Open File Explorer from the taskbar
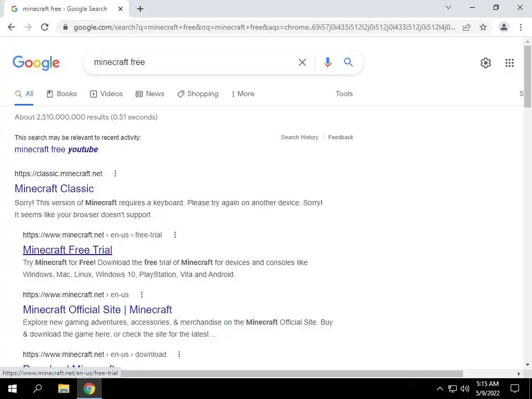 point(63,389)
